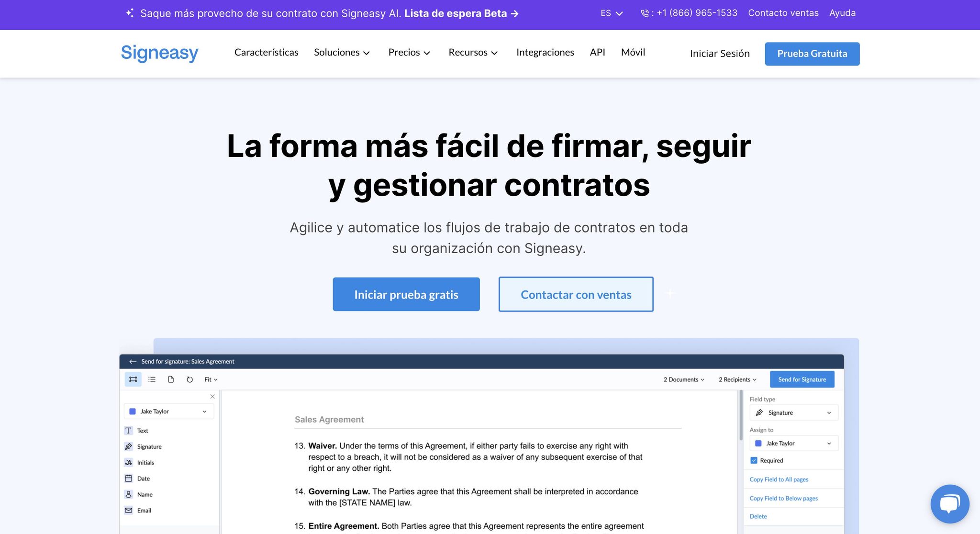The width and height of the screenshot is (980, 534).
Task: Click Contactar con ventas button
Action: point(576,294)
